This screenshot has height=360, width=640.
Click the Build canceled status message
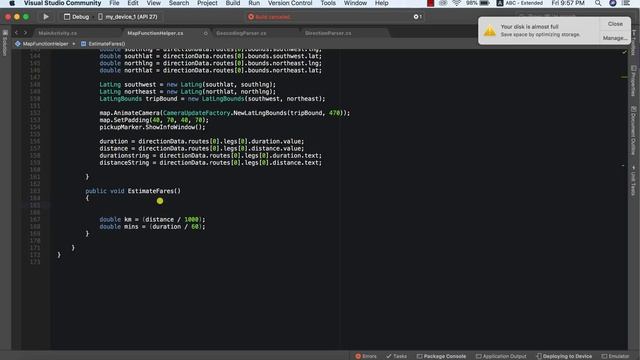pyautogui.click(x=273, y=17)
